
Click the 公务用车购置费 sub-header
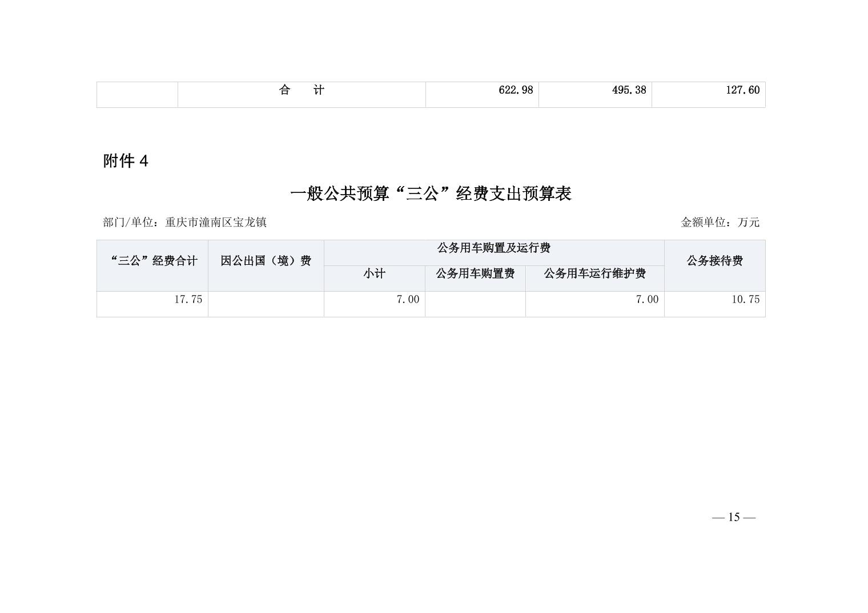pyautogui.click(x=475, y=274)
